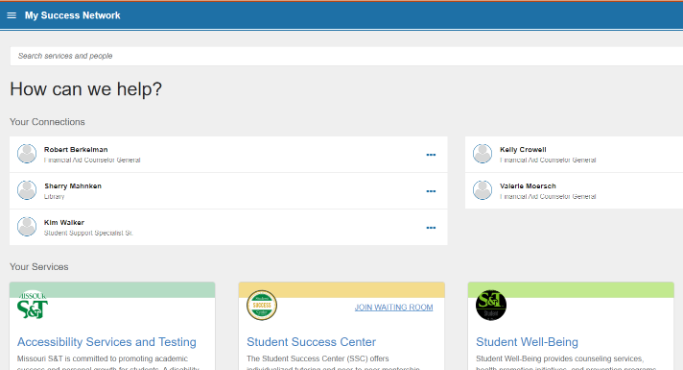The image size is (683, 370).
Task: Click Kelly Crowell's profile avatar
Action: coord(483,154)
